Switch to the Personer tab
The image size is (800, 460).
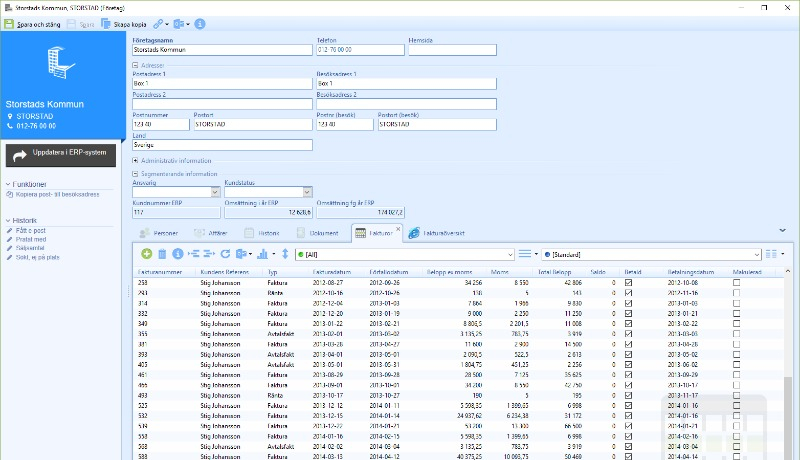tap(159, 233)
